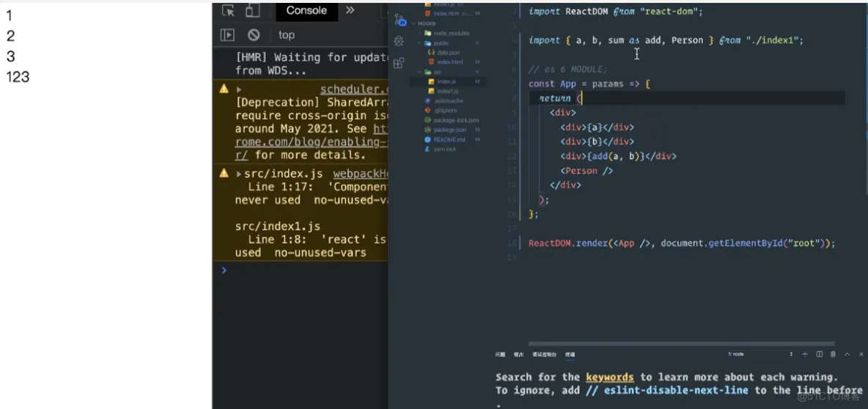Switch to the 问题 (Problems) panel tab
Viewport: 868px width, 409px height.
500,354
